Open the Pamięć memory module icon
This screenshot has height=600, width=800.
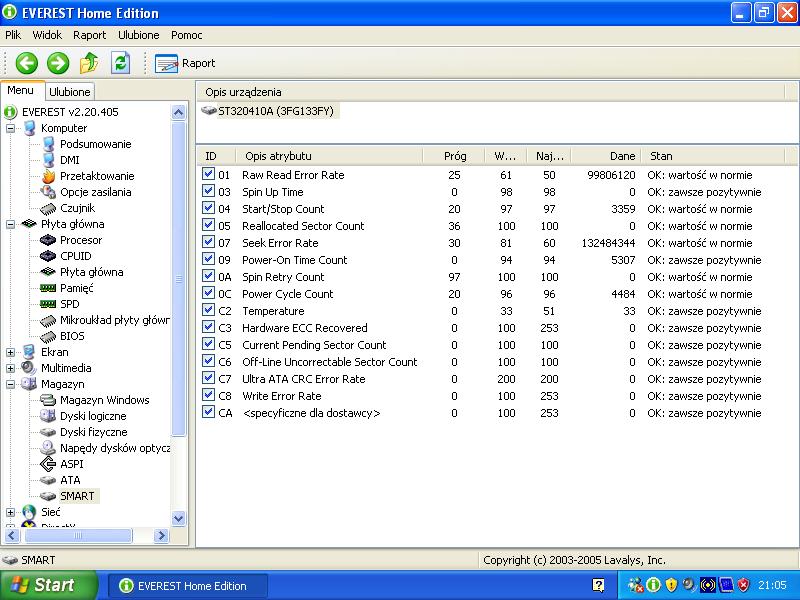pyautogui.click(x=48, y=288)
